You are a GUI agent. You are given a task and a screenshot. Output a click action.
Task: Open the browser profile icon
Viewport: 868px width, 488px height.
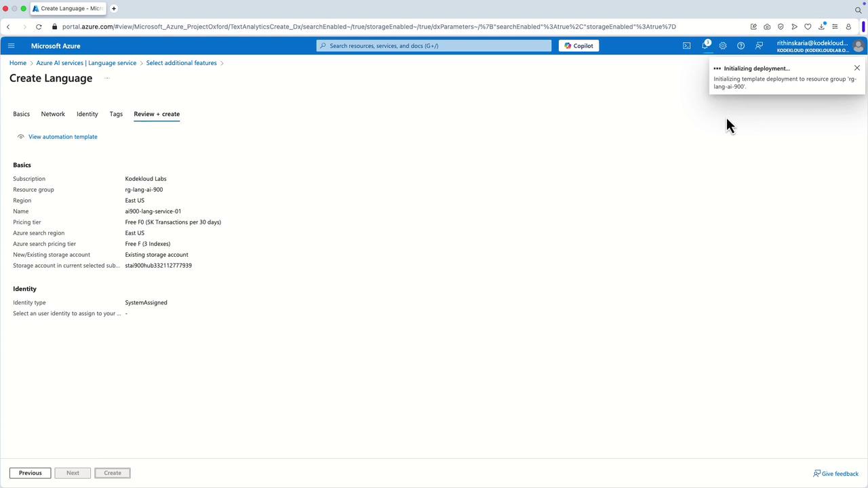point(848,27)
